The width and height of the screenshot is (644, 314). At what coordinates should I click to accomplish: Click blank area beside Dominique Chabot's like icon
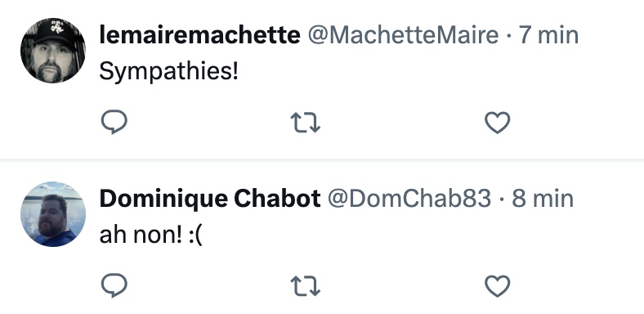[575, 285]
